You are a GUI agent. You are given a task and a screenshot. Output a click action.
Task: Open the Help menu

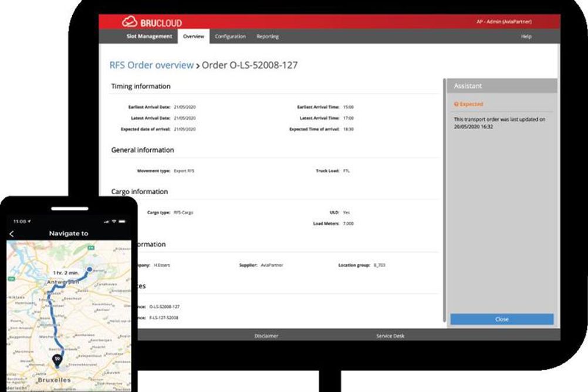(x=526, y=36)
